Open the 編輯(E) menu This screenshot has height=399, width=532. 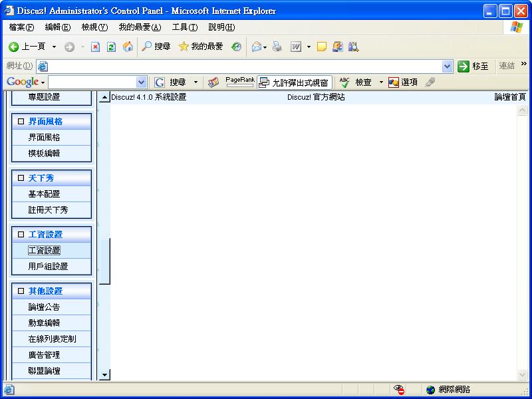pos(58,27)
